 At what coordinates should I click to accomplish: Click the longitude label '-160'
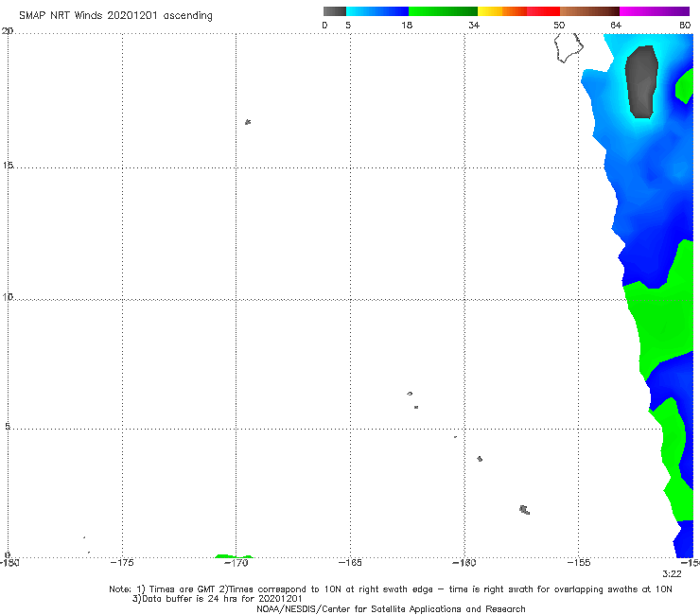[x=464, y=563]
